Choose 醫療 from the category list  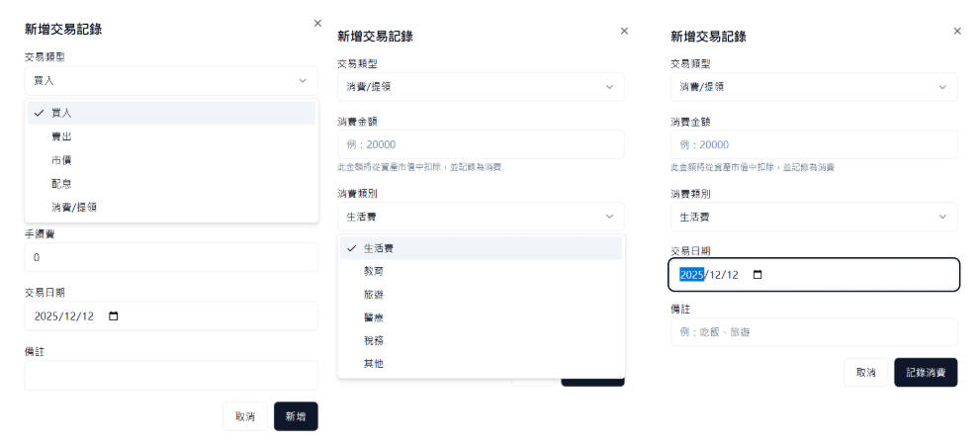coord(481,317)
